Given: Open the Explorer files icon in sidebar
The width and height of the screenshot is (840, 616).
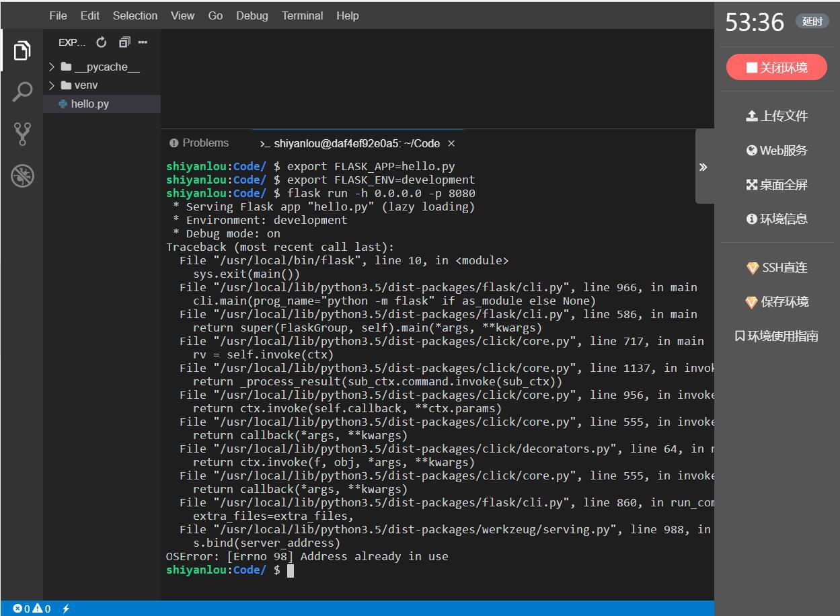Looking at the screenshot, I should point(22,50).
